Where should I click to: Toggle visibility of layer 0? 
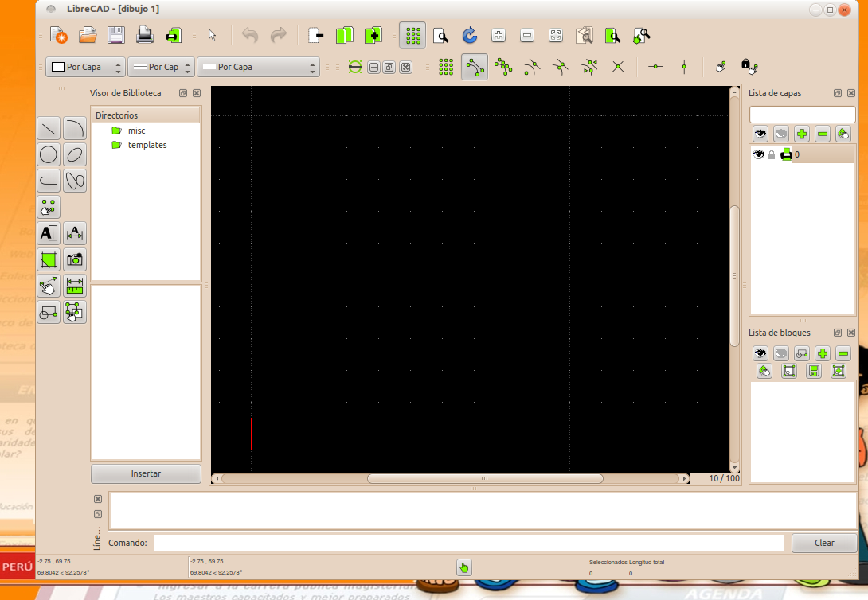click(758, 155)
